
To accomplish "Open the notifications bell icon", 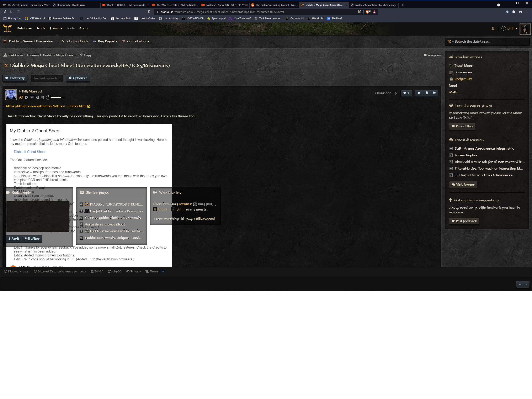I will [493, 29].
